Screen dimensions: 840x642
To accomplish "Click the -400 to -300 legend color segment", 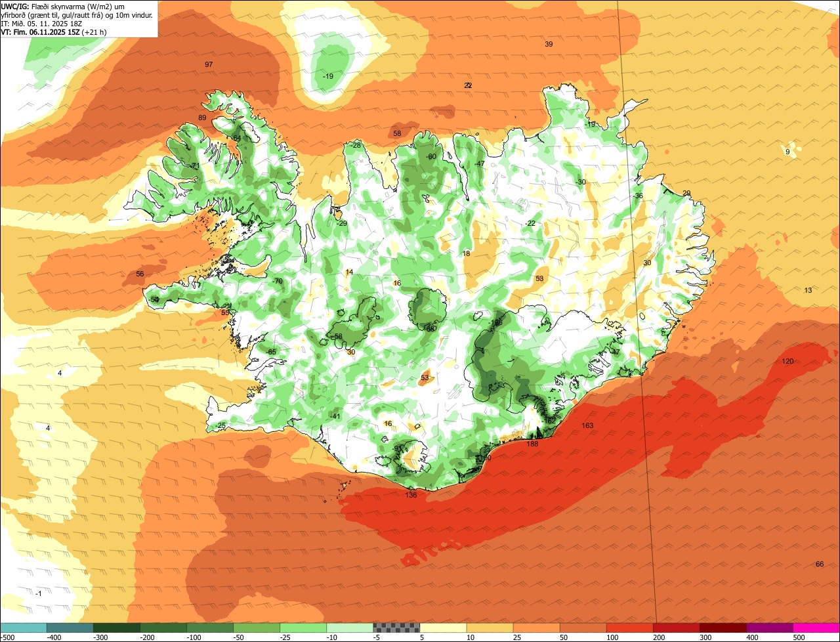I will coord(70,628).
